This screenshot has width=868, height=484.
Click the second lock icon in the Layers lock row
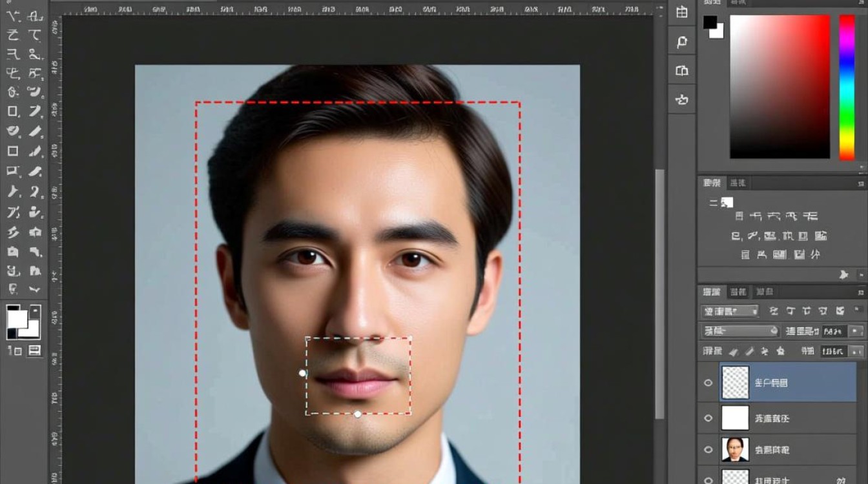point(749,352)
